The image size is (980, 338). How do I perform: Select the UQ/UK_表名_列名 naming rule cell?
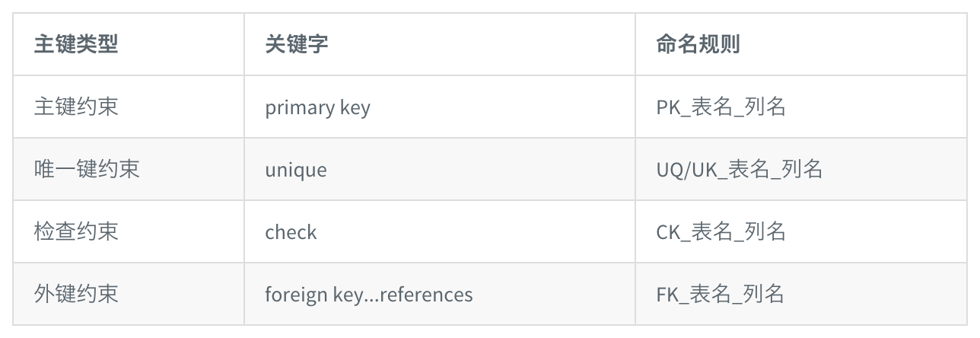740,169
